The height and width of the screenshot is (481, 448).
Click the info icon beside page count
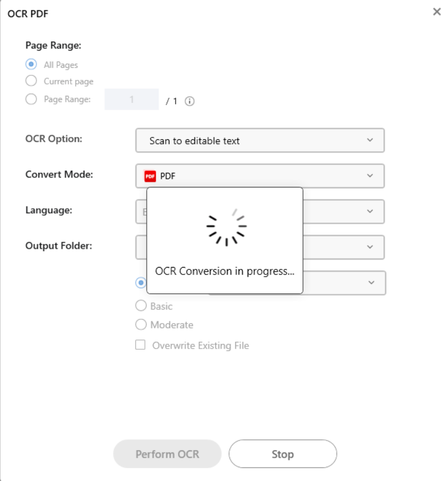(190, 101)
